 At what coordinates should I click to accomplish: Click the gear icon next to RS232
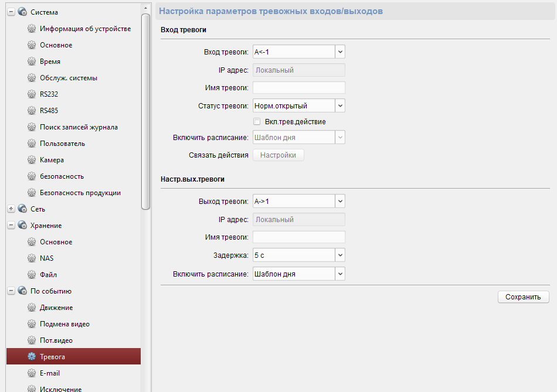click(32, 94)
